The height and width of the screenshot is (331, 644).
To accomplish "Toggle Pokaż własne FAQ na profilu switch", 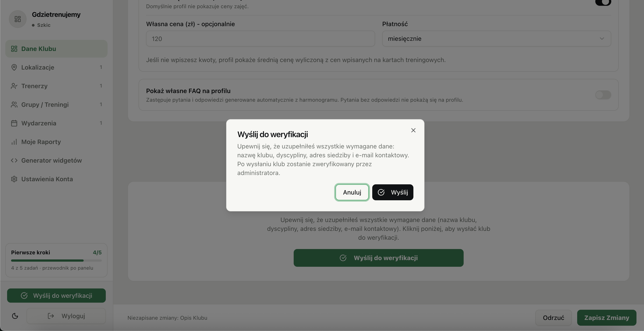I will pyautogui.click(x=603, y=95).
